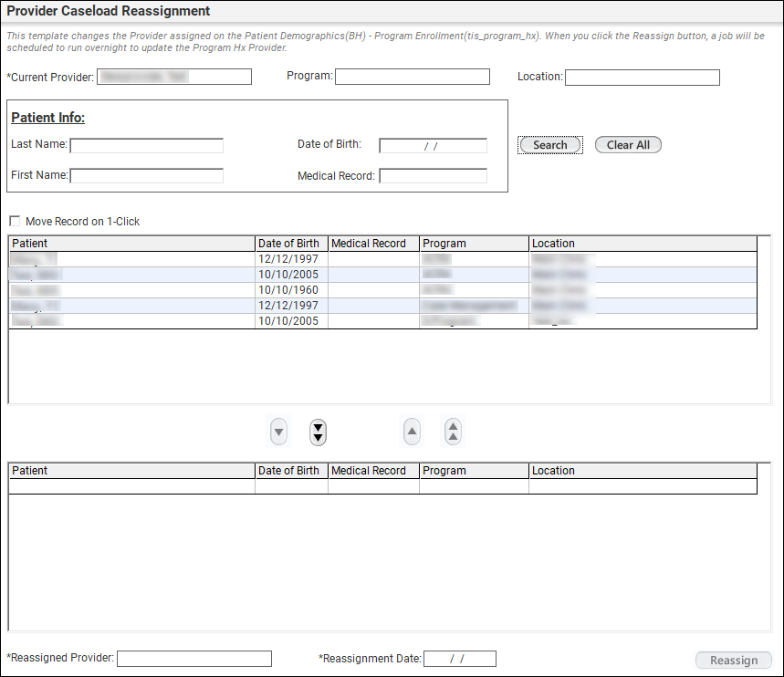Click Location header in upper table
The image size is (784, 677).
[x=643, y=244]
